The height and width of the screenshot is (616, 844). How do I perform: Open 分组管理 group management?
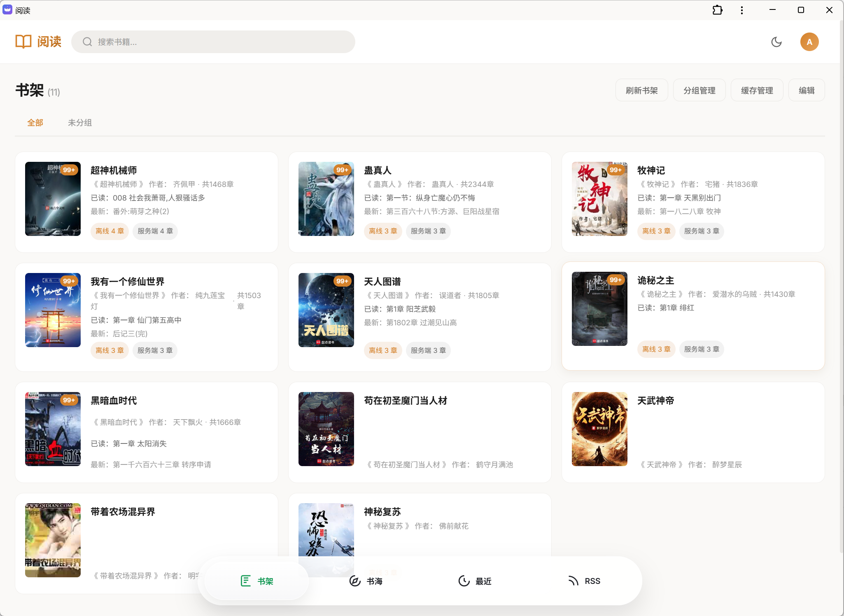pos(699,90)
